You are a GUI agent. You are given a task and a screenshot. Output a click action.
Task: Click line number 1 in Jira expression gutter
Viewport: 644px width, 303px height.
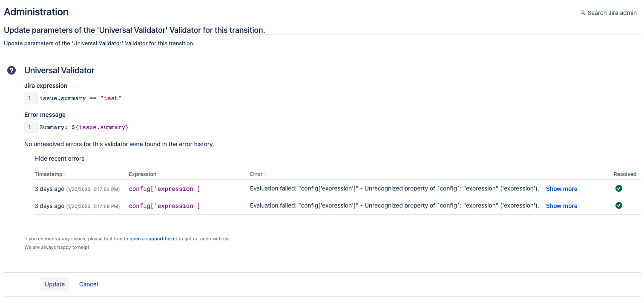pos(30,98)
